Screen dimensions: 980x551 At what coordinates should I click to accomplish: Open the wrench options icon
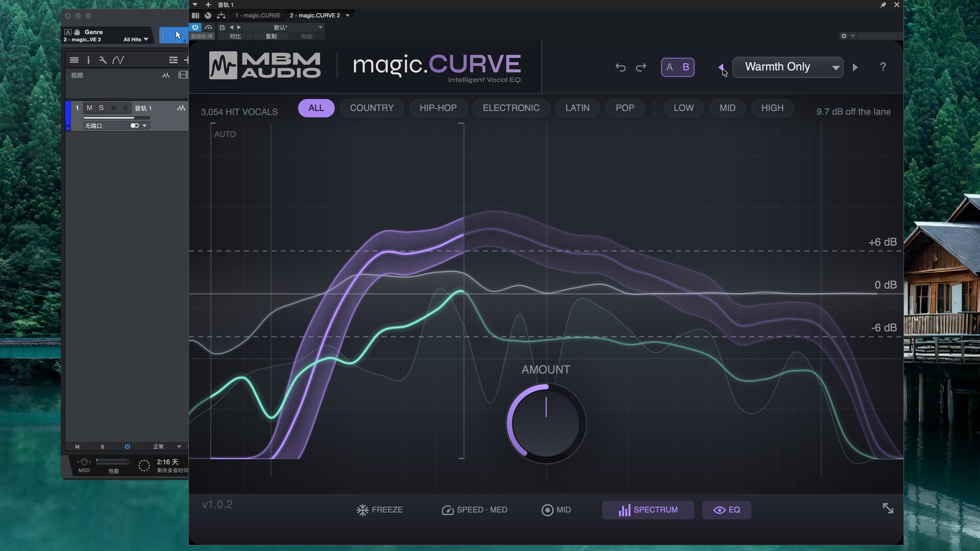pyautogui.click(x=103, y=60)
